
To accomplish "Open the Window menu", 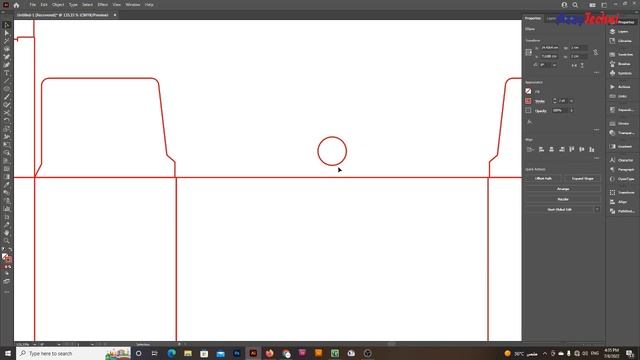I will 133,4.
